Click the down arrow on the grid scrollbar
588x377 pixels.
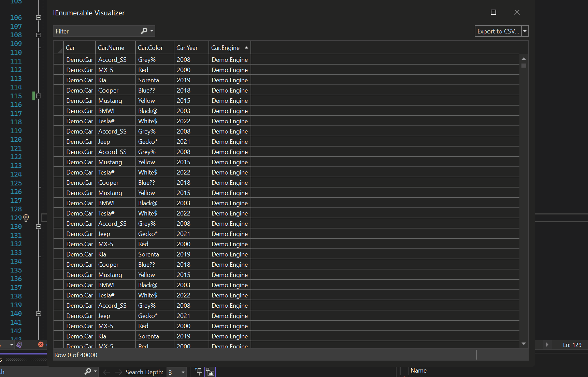(x=524, y=344)
